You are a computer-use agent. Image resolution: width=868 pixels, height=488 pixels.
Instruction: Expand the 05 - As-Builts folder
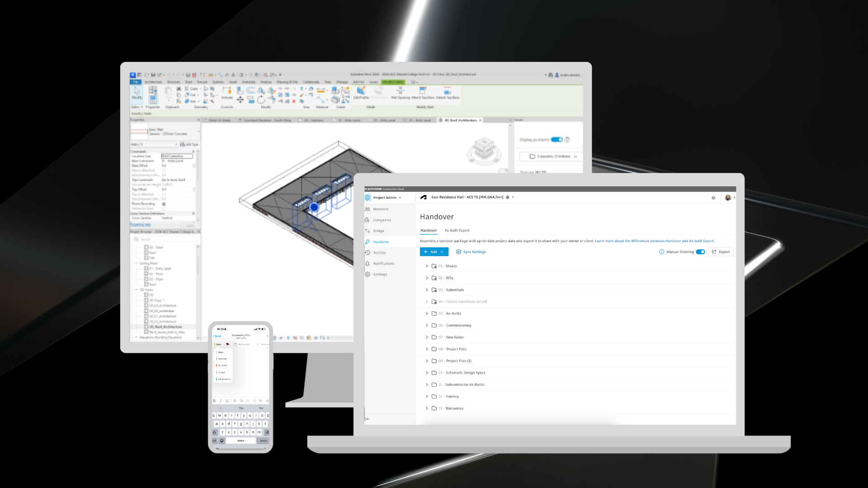click(426, 314)
